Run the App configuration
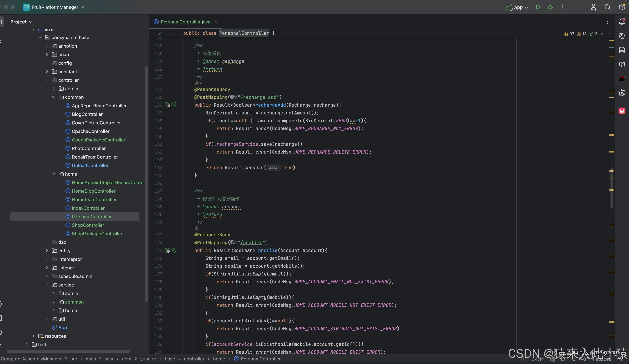This screenshot has width=629, height=364. 538,7
